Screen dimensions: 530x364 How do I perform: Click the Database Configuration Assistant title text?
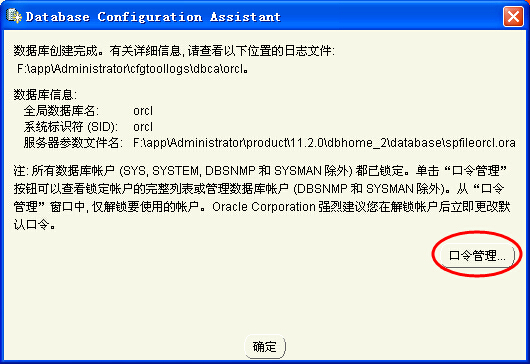tap(153, 17)
